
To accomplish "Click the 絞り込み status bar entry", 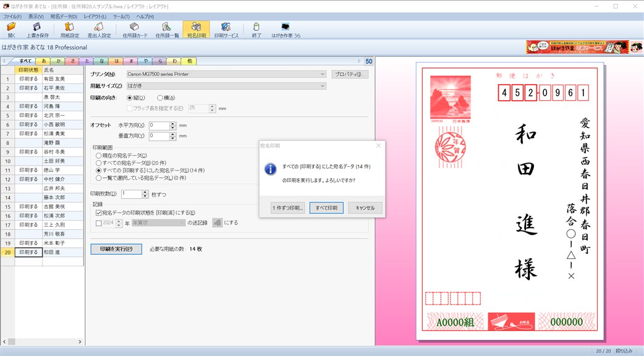I will point(624,351).
